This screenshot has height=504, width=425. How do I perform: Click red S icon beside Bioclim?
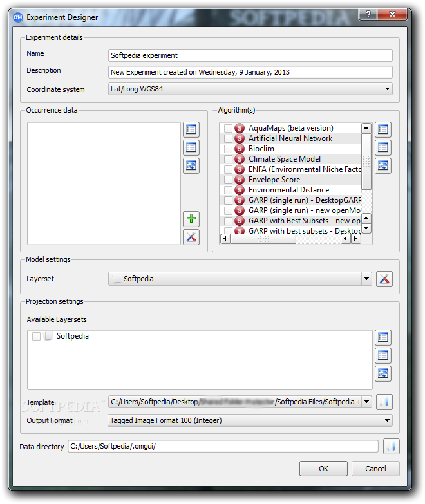coord(240,149)
